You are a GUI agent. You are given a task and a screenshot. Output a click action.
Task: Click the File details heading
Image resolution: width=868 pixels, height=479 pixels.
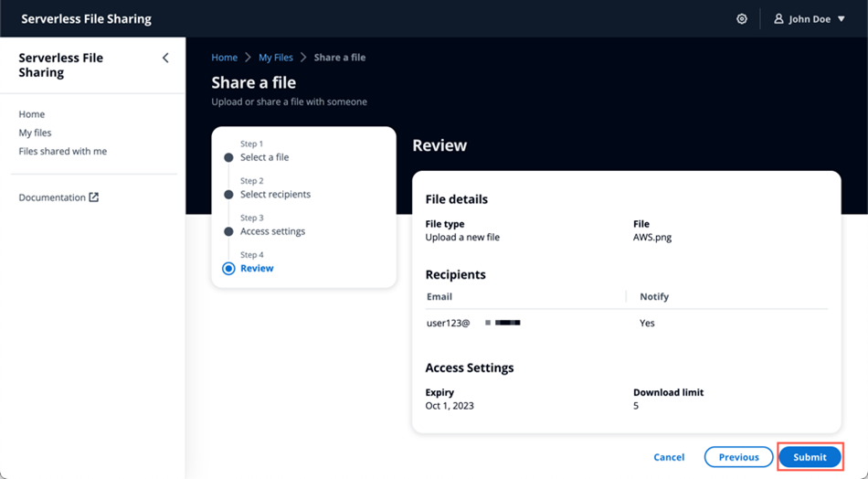pos(456,198)
